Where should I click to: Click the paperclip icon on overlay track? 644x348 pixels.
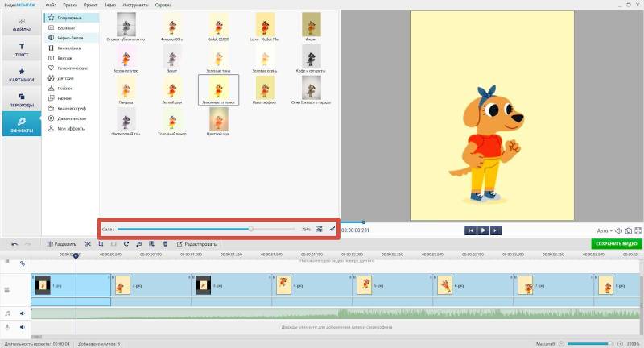[x=23, y=263]
